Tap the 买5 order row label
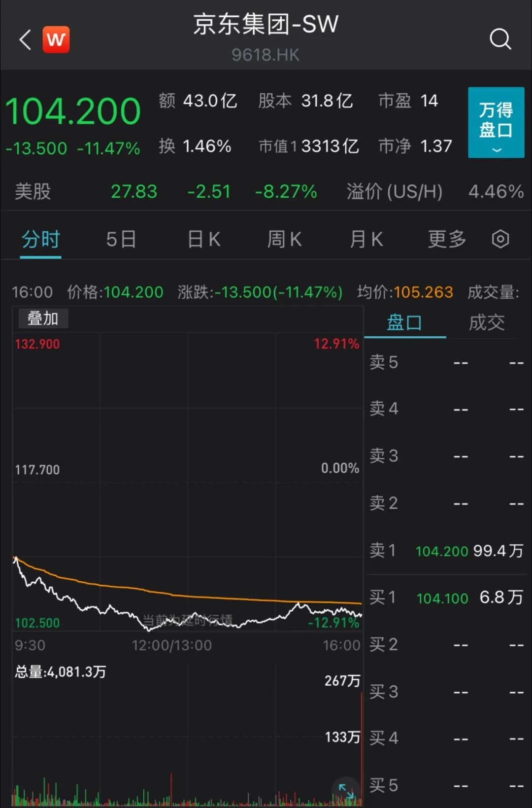The image size is (532, 808). point(384,785)
